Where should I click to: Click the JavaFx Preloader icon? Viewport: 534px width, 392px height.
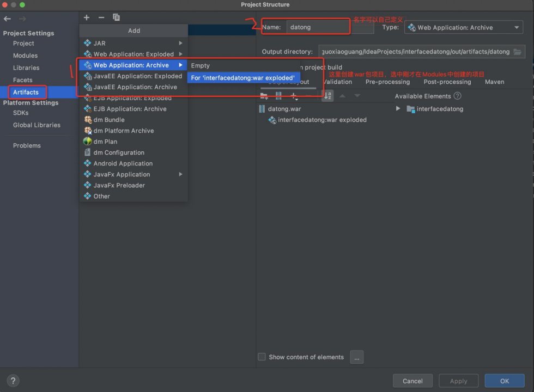click(x=88, y=185)
